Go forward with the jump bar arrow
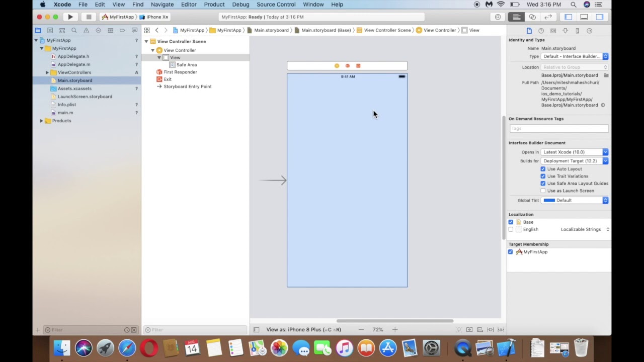 click(166, 30)
